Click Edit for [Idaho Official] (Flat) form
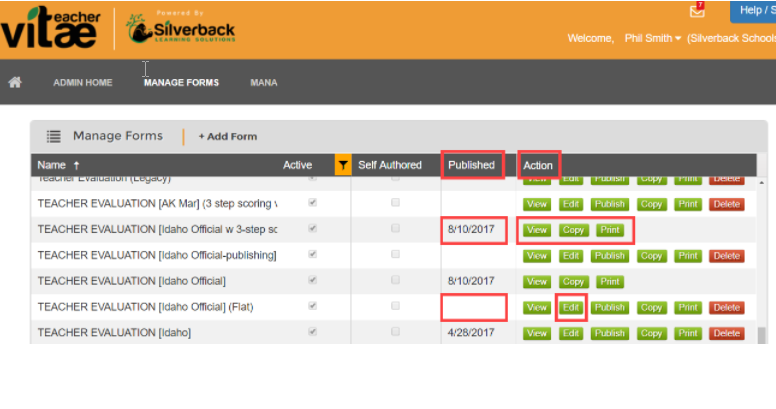This screenshot has width=776, height=409. click(570, 307)
